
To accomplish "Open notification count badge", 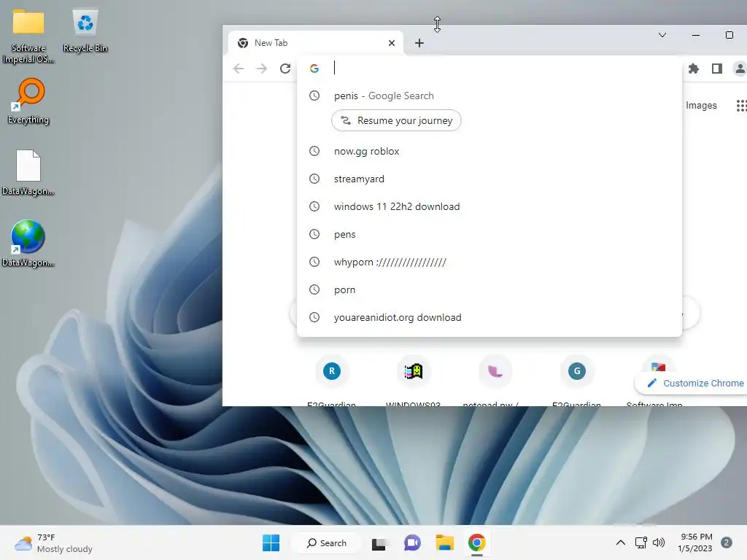I will (x=727, y=542).
